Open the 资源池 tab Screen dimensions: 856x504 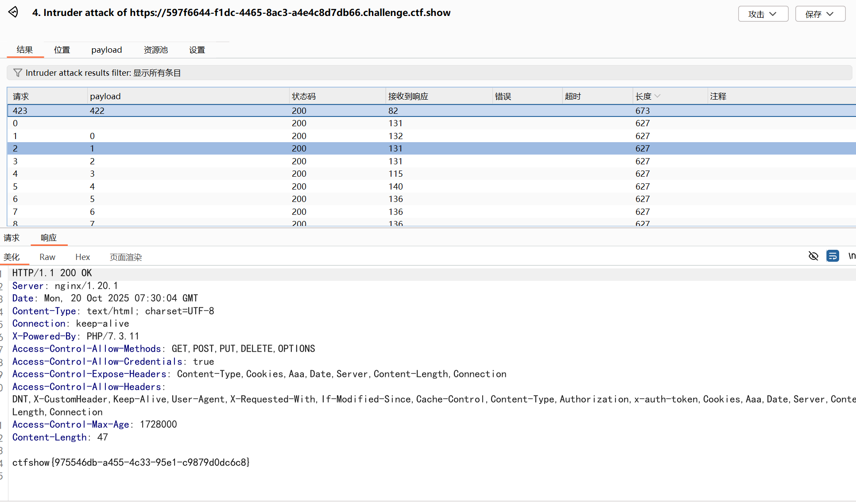click(155, 50)
